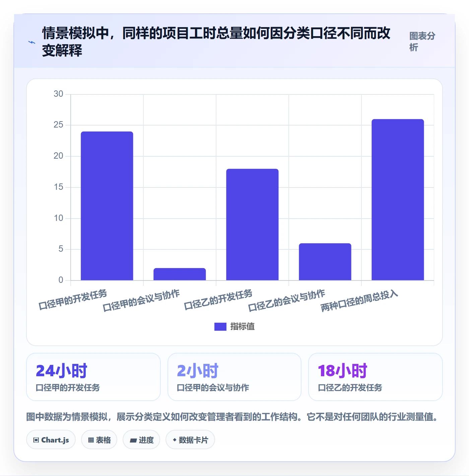Screen dimensions: 469x476
Task: Click the grid icon in the 表格 tag
Action: (x=91, y=440)
